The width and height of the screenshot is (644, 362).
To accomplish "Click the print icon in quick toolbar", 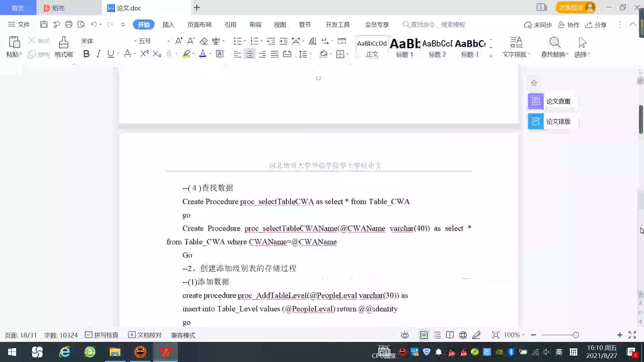I will [x=69, y=24].
